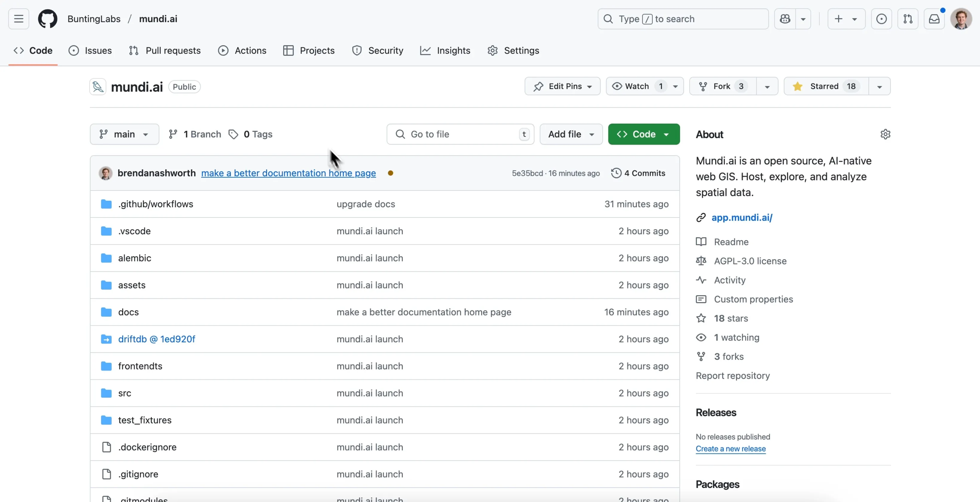Screen dimensions: 980x502
Task: Open the docs folder
Action: click(x=128, y=312)
